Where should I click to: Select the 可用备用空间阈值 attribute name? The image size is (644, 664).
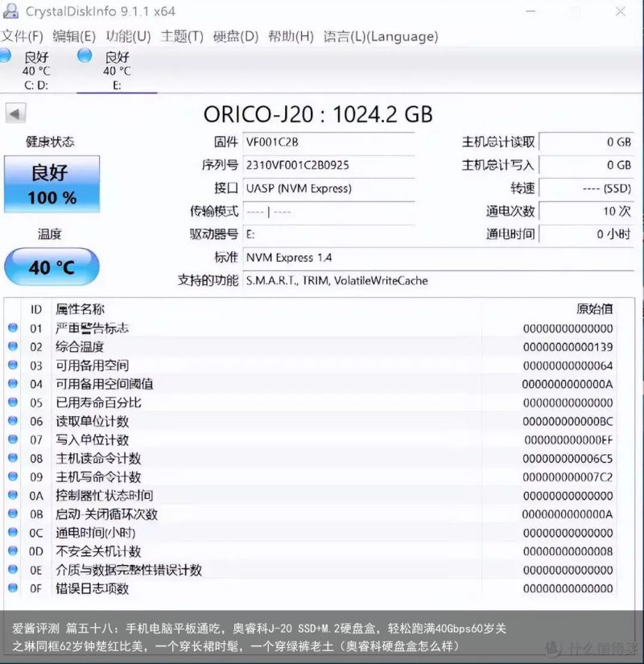(104, 384)
